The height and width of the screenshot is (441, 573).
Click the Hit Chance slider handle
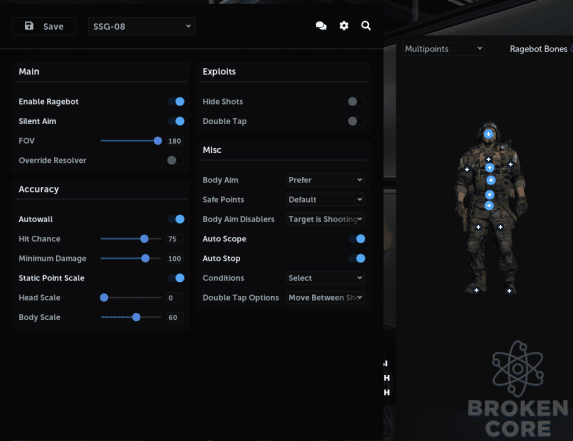(144, 239)
